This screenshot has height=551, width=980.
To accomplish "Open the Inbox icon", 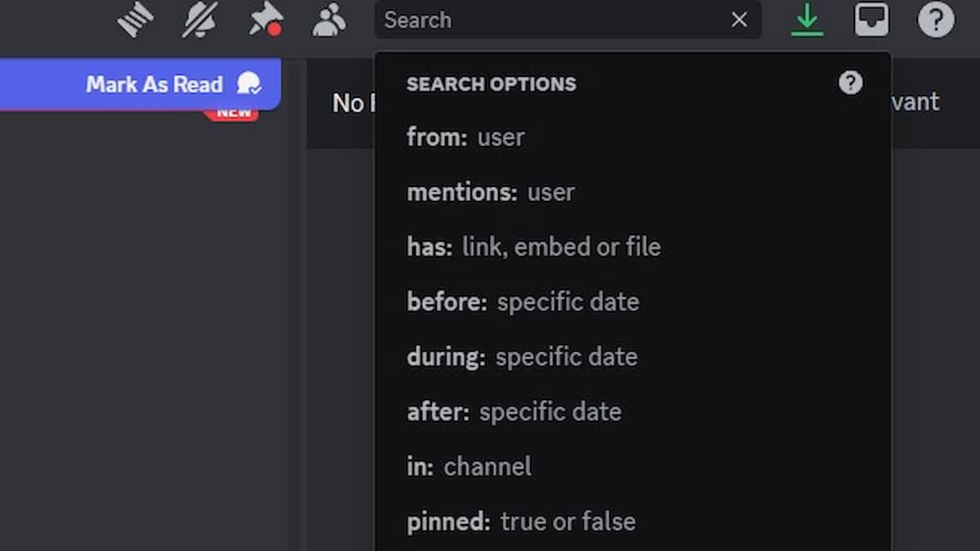I will (x=871, y=20).
